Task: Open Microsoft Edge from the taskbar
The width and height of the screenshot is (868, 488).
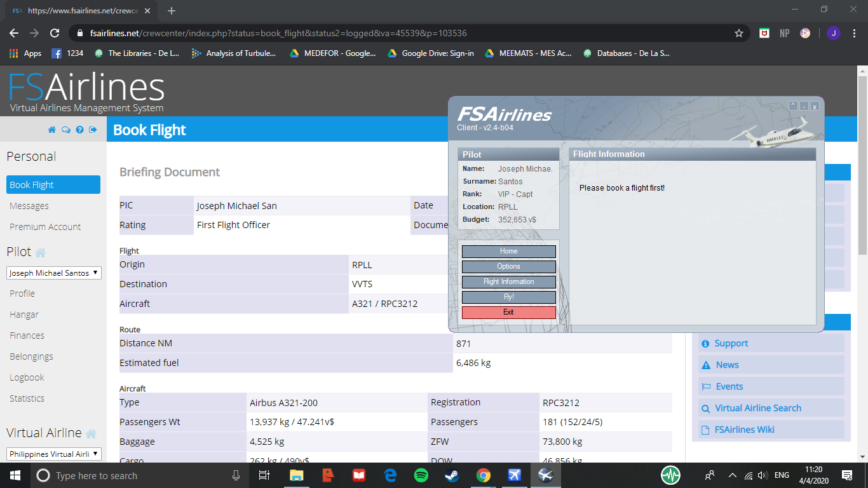Action: [390, 475]
